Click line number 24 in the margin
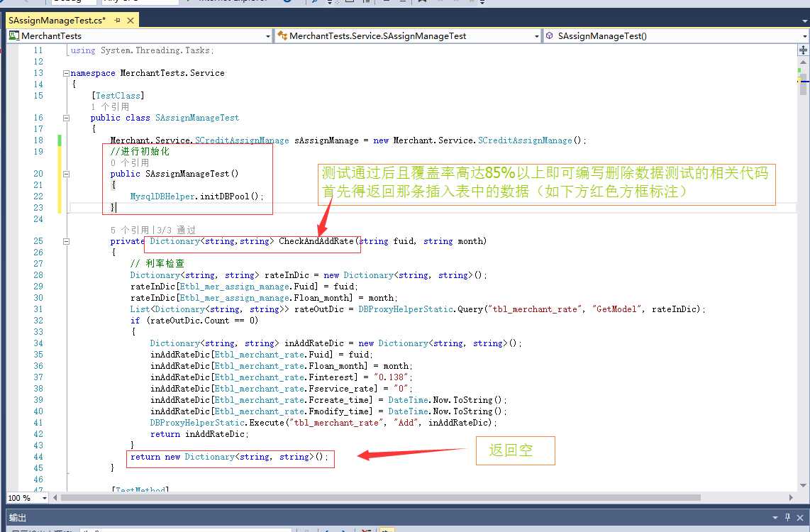Viewport: 810px width, 532px height. point(38,219)
